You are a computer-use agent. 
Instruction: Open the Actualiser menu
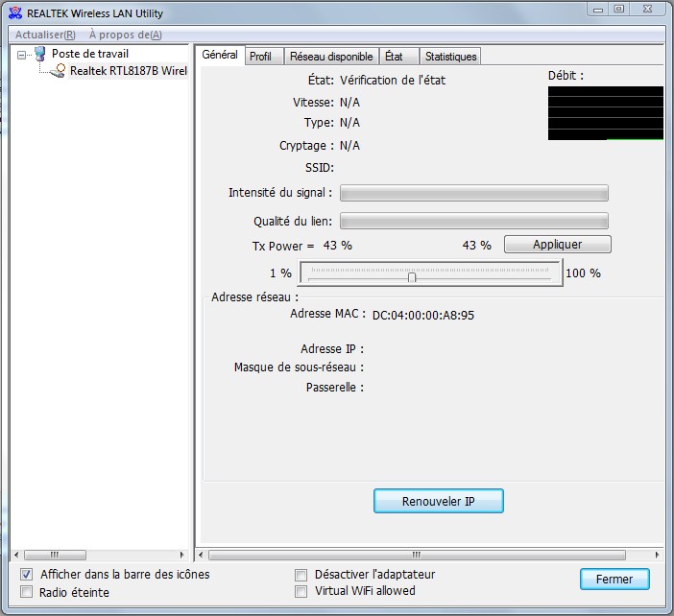[x=45, y=35]
